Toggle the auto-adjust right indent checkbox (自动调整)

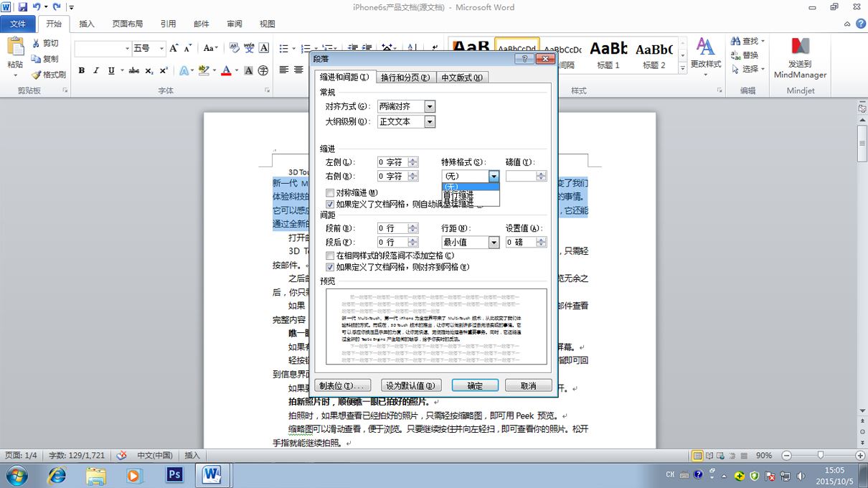tap(330, 204)
